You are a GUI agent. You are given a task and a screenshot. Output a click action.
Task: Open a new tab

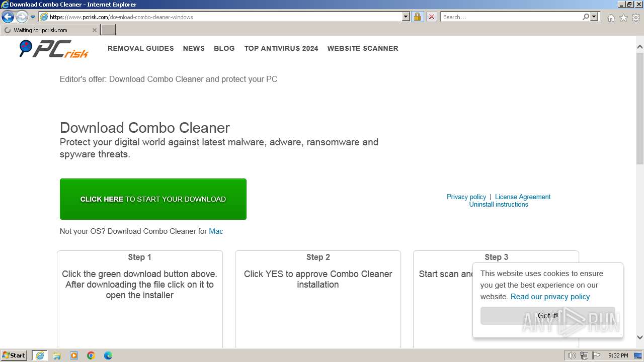click(x=108, y=30)
